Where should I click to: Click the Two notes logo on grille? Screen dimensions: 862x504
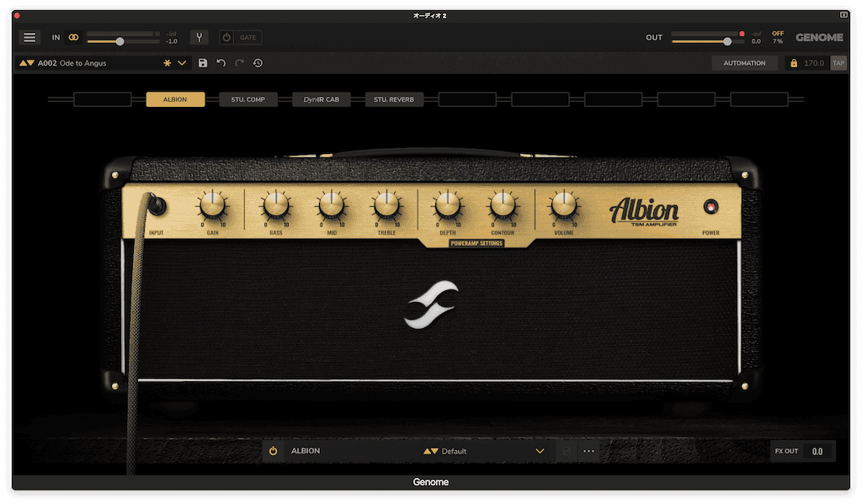(x=431, y=305)
